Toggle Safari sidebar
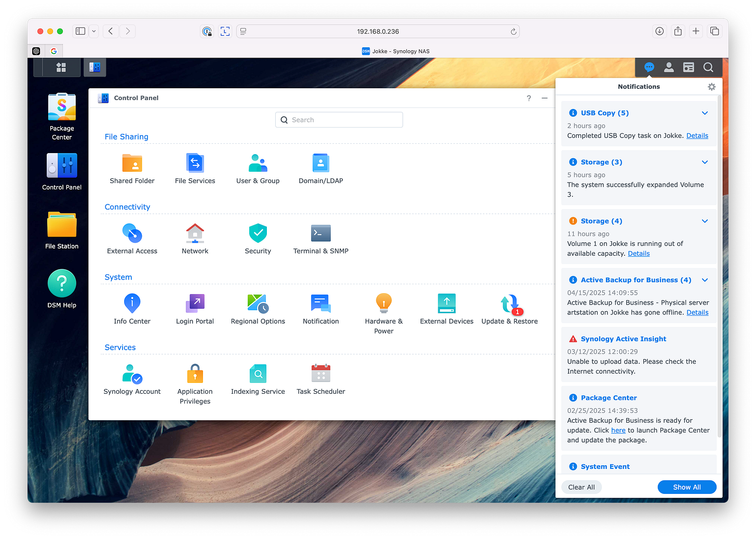 80,31
